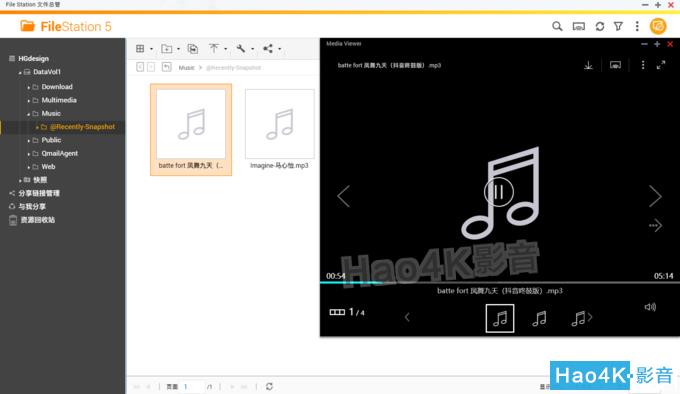Enter fullscreen in Media Viewer
The height and width of the screenshot is (394, 680).
[x=661, y=65]
